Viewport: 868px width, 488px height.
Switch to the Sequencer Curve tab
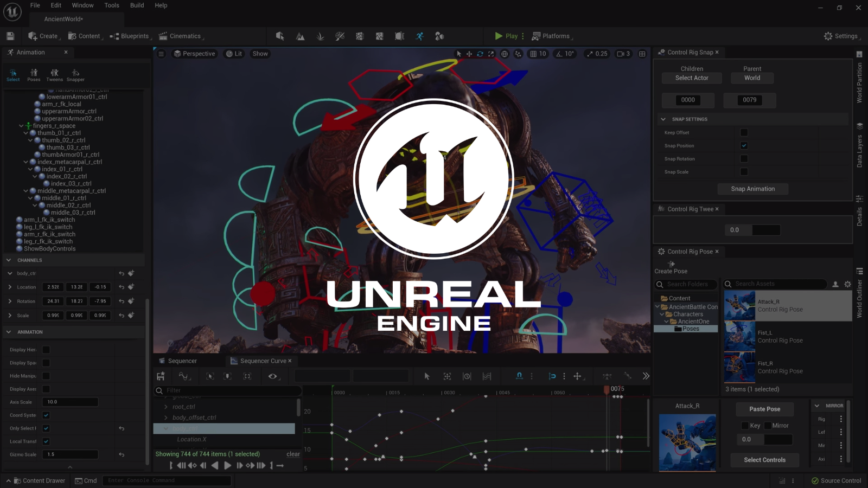(x=263, y=361)
